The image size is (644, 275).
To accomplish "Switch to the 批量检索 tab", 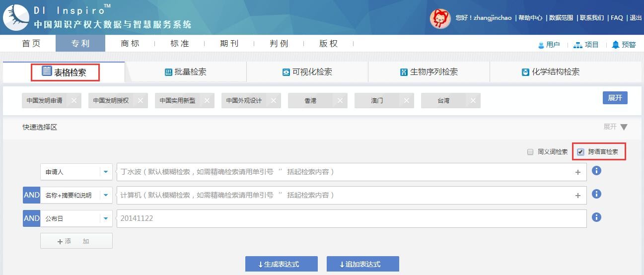I will coord(186,72).
